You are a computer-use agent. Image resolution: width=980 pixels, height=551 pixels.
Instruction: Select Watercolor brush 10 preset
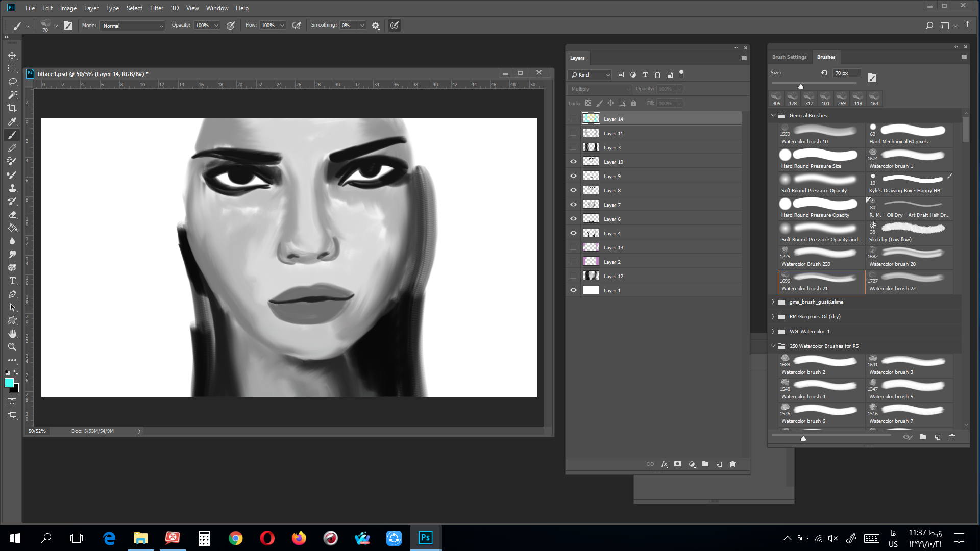pyautogui.click(x=821, y=135)
